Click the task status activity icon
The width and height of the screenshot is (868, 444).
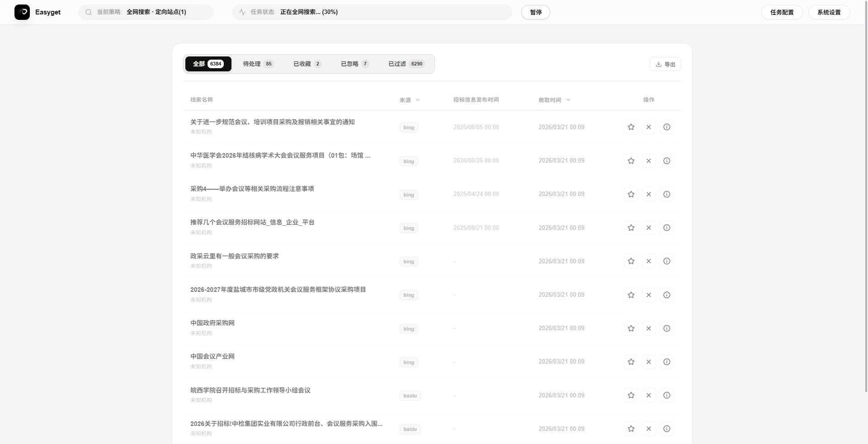tap(242, 12)
